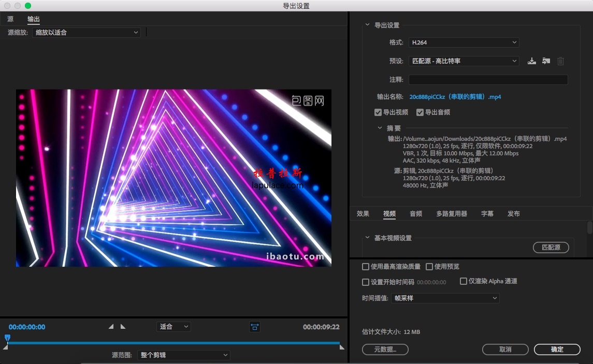Image resolution: width=593 pixels, height=364 pixels.
Task: Click the 注释 comment input field
Action: 488,79
